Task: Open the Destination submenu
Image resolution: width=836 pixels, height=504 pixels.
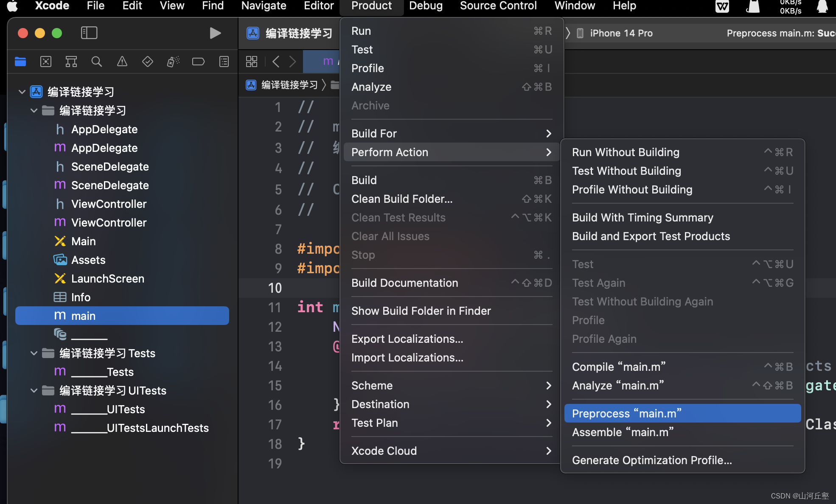Action: pos(452,404)
